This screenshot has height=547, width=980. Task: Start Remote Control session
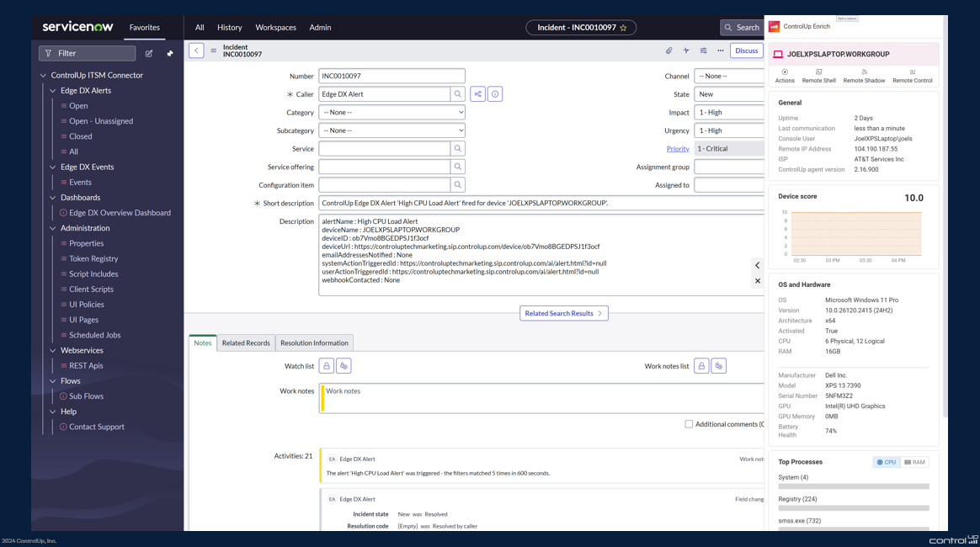point(913,76)
